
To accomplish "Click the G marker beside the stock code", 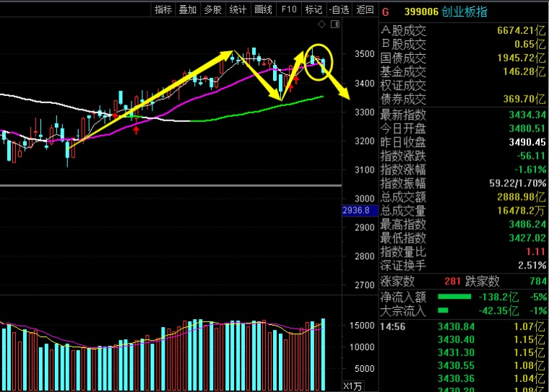I will [386, 12].
